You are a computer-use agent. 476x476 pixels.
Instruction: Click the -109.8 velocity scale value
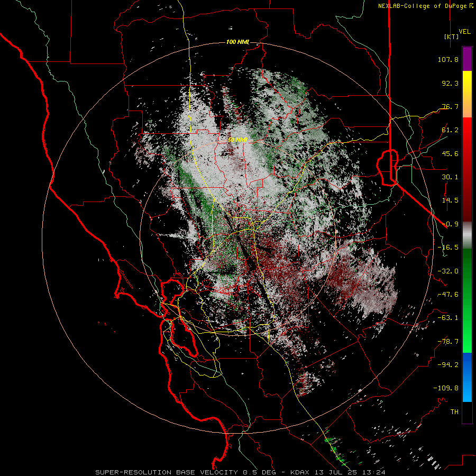446,388
